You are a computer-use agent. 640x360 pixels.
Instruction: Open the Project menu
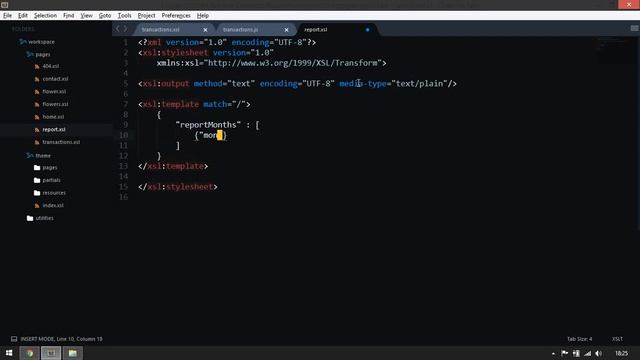coord(147,16)
